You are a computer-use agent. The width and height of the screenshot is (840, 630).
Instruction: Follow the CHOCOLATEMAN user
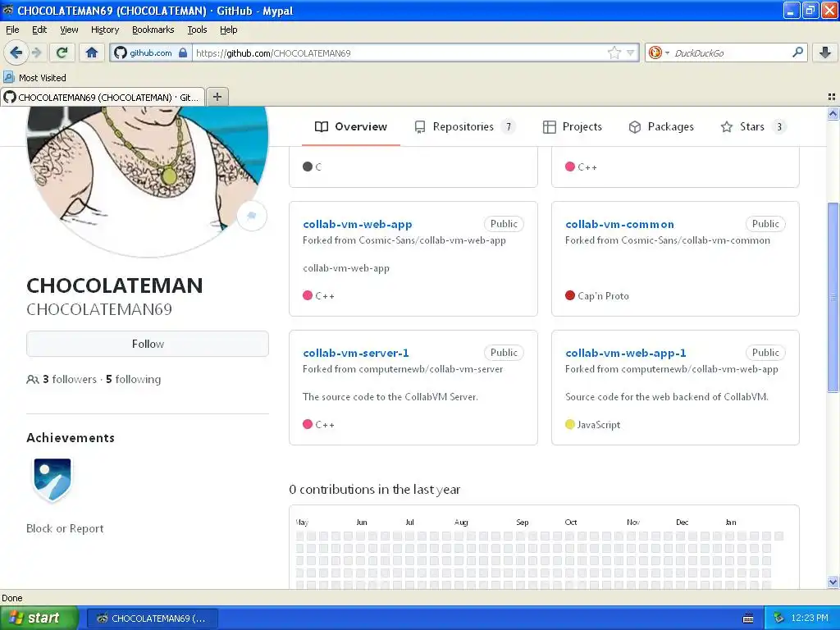[x=148, y=344]
